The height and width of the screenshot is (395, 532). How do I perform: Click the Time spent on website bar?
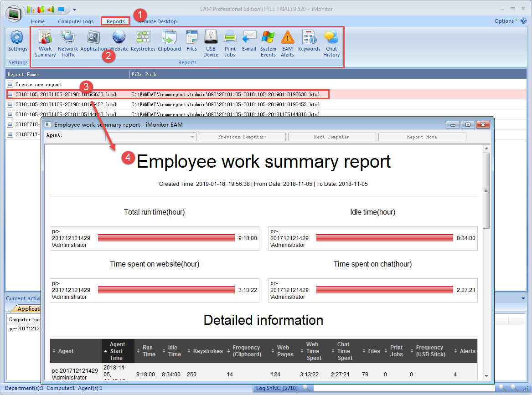pyautogui.click(x=166, y=290)
